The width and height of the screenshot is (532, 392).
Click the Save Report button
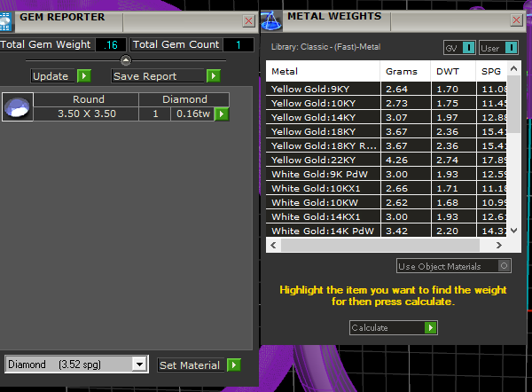click(x=166, y=76)
